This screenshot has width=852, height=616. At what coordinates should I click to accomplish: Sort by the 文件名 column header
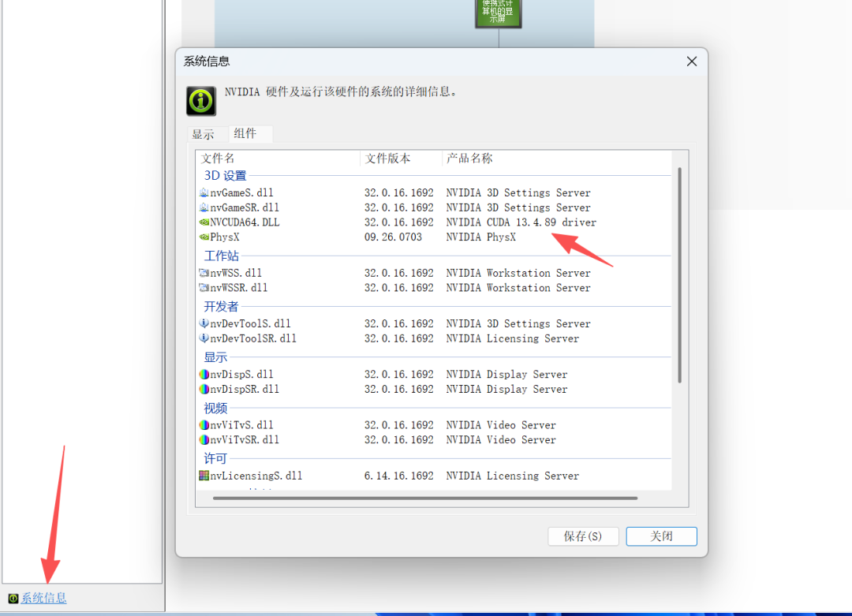coord(278,158)
